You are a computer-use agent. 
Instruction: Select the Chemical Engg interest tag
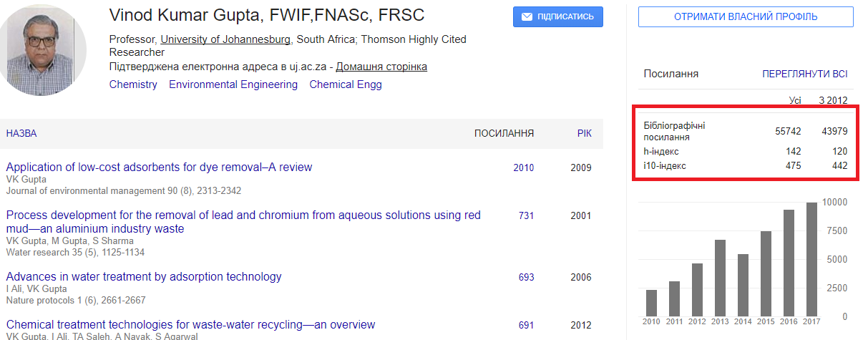[x=346, y=84]
